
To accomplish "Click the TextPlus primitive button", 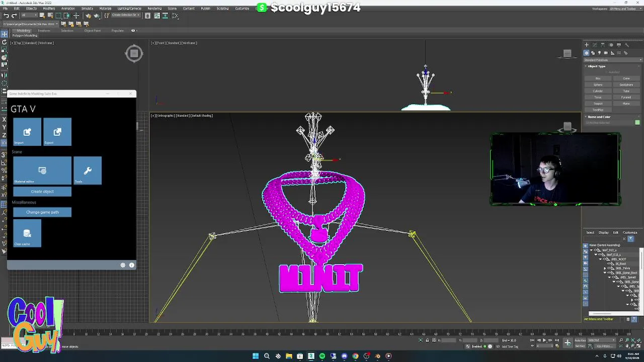I will 598,110.
